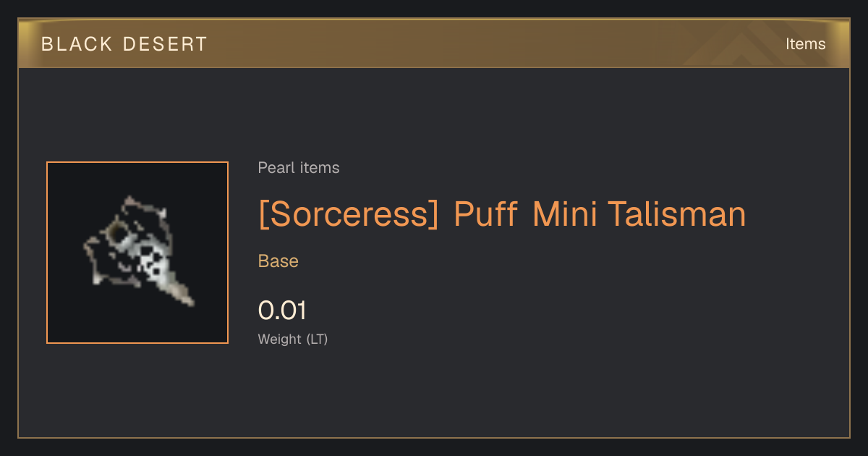Screen dimensions: 868x456
Task: Select the Base grade label
Action: click(278, 261)
